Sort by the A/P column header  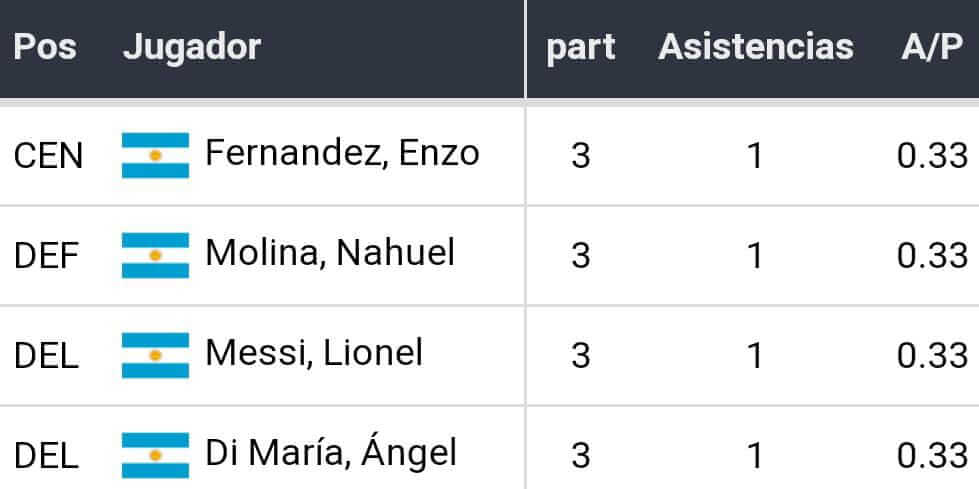tap(932, 47)
